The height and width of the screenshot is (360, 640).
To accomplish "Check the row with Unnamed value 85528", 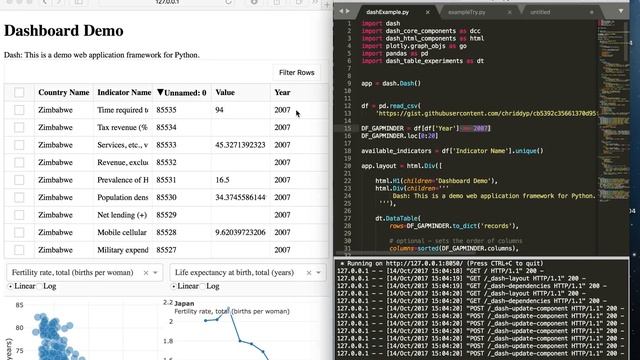I will pyautogui.click(x=19, y=233).
